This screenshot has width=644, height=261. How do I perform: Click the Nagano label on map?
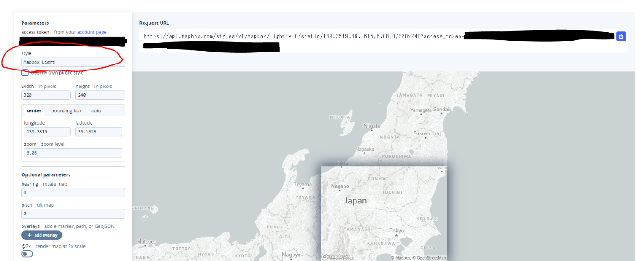pyautogui.click(x=340, y=186)
